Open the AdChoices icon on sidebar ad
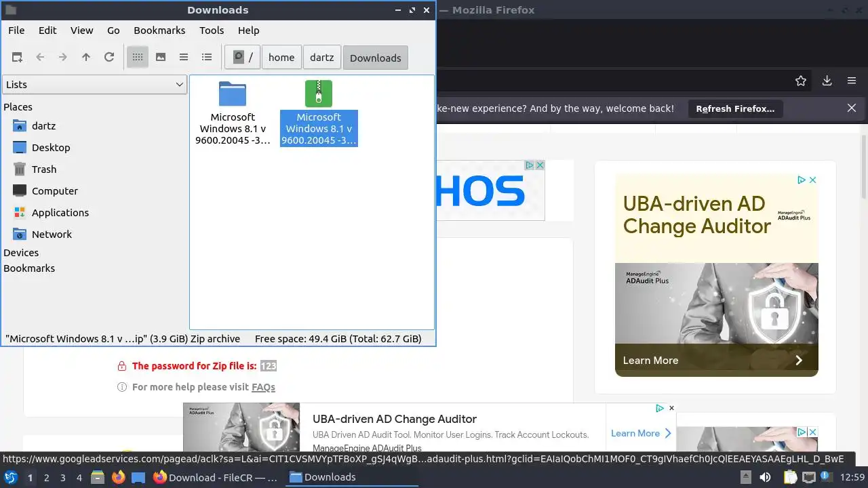Screen dimensions: 868x488 [x=802, y=180]
